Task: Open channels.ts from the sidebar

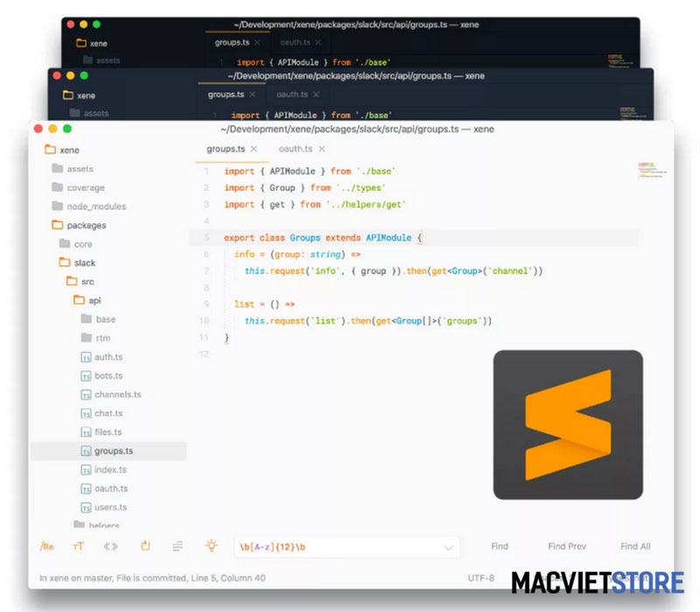Action: (111, 394)
